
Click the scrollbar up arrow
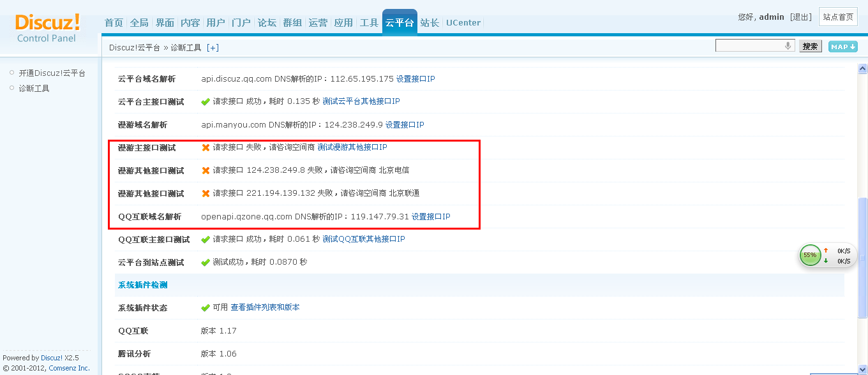(x=862, y=69)
